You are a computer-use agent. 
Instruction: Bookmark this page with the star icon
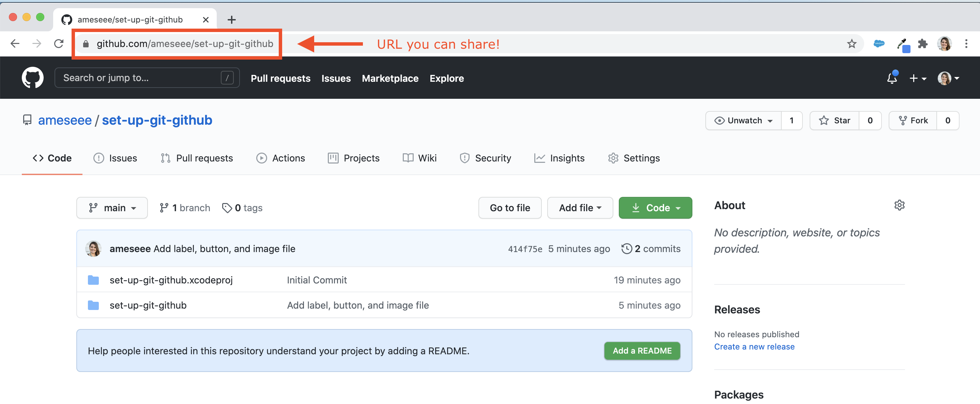(852, 44)
